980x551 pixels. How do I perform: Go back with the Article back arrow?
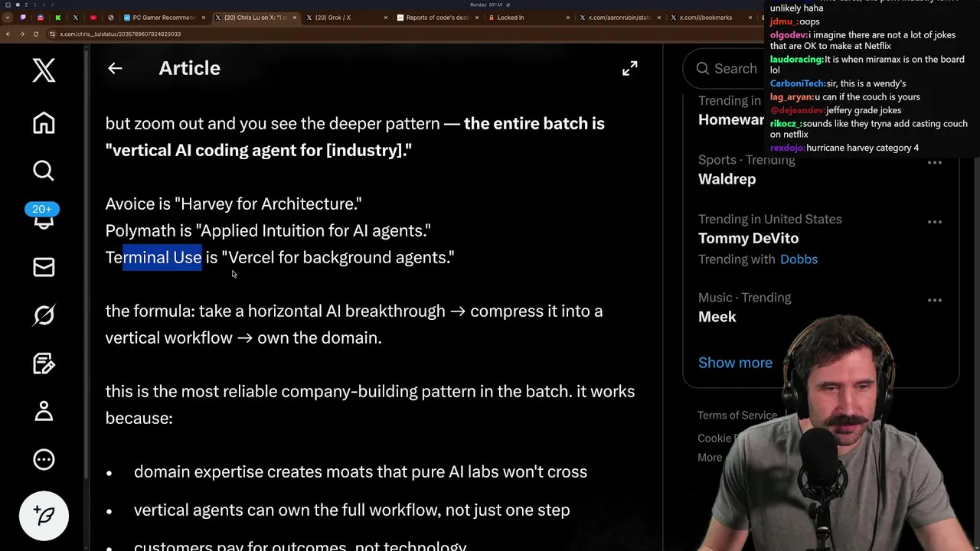pos(115,68)
